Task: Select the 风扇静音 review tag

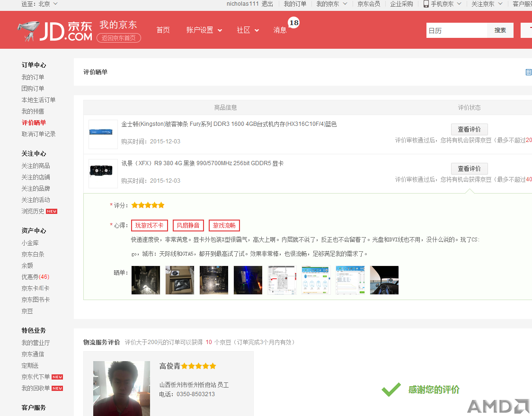Action: click(188, 226)
